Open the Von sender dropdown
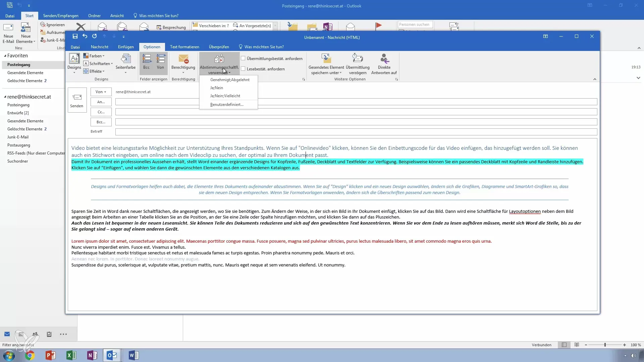Image resolution: width=644 pixels, height=362 pixels. (x=101, y=92)
